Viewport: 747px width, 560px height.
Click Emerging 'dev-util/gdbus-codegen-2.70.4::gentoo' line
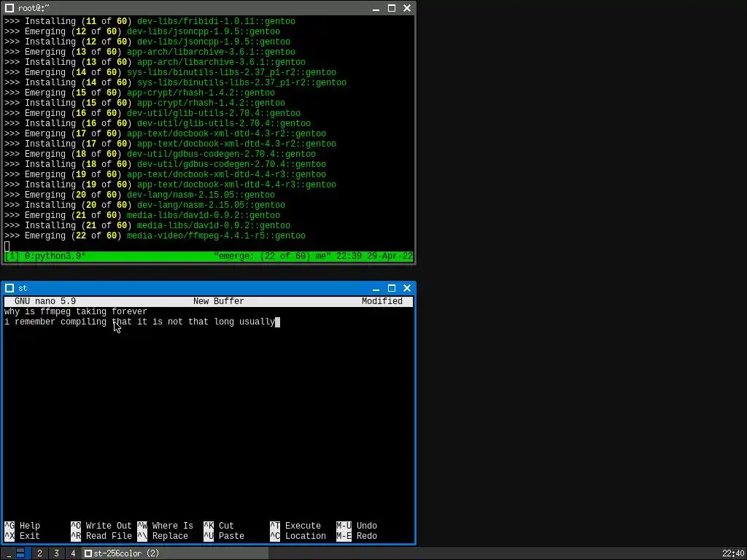coord(160,154)
